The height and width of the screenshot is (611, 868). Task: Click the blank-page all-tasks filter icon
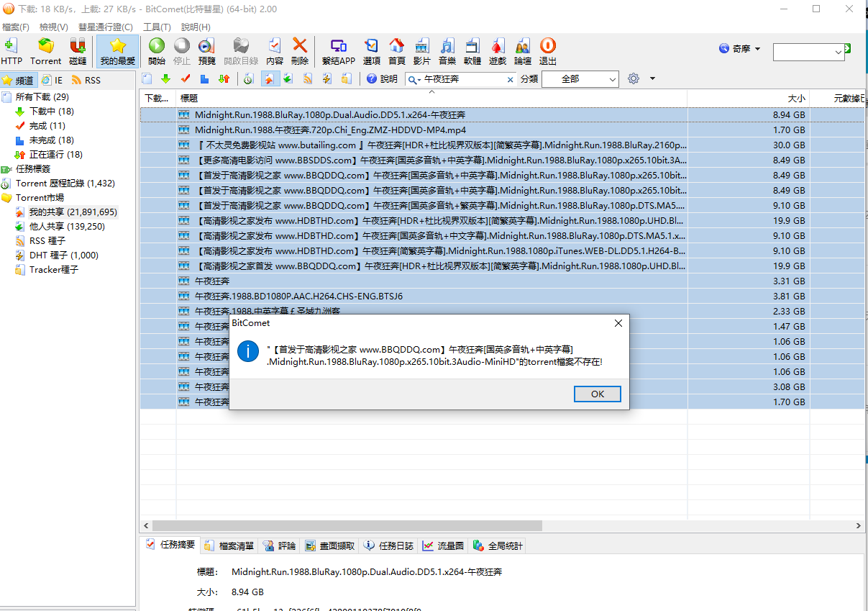[x=147, y=78]
